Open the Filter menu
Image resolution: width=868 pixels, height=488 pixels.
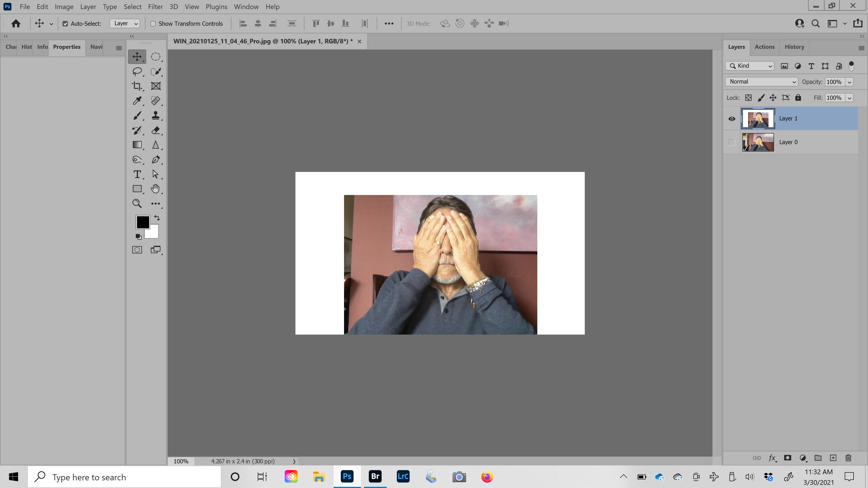pyautogui.click(x=155, y=7)
